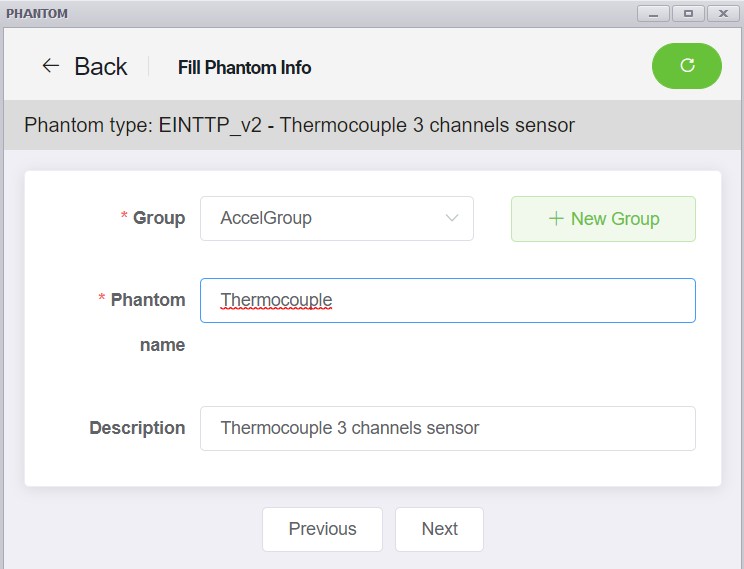Click into the Description text field

pyautogui.click(x=448, y=428)
